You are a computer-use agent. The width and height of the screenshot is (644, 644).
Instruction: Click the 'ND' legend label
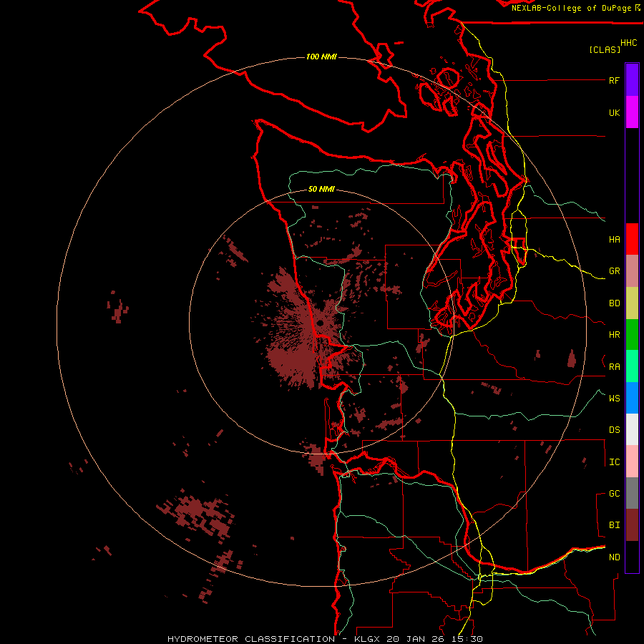tap(614, 557)
